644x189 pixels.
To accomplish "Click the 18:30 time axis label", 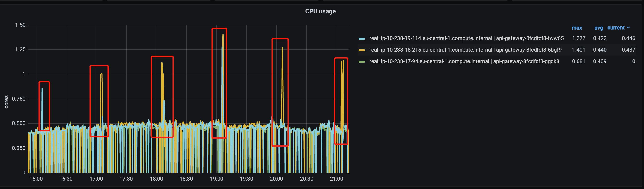I will [x=186, y=179].
